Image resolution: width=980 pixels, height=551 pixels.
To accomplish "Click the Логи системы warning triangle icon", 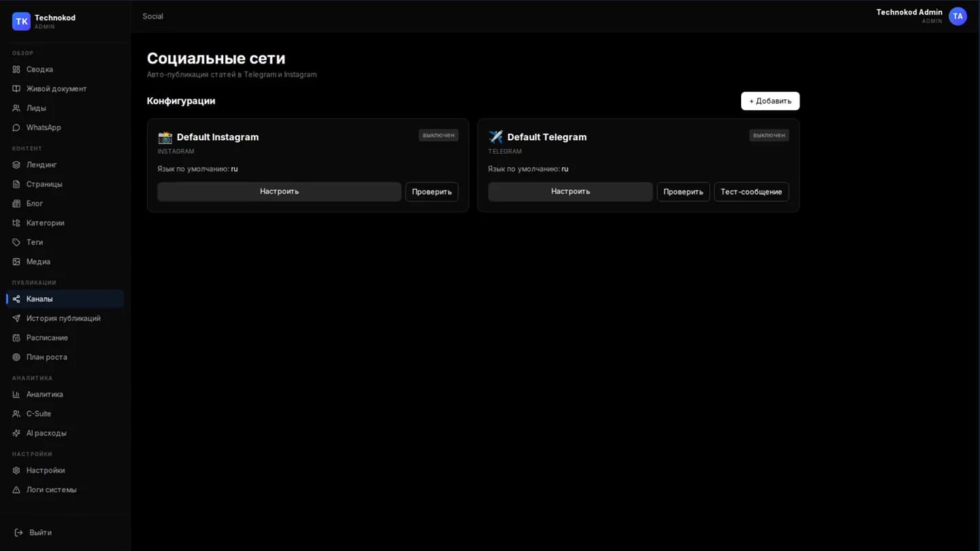I will pos(16,490).
